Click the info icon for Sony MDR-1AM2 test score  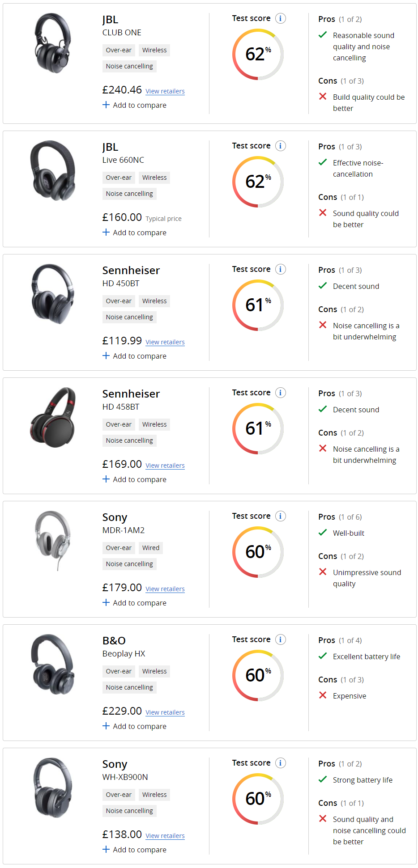point(281,516)
